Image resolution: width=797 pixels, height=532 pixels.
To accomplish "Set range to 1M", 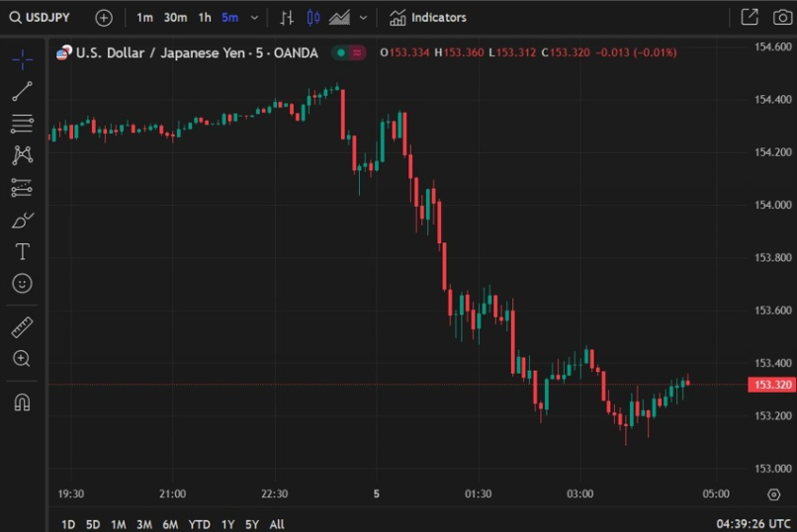I will tap(119, 524).
